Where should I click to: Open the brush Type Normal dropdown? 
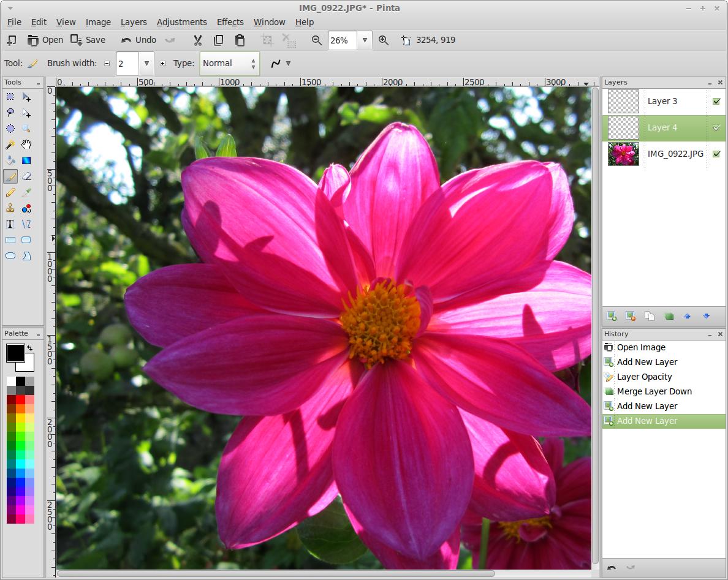tap(230, 64)
